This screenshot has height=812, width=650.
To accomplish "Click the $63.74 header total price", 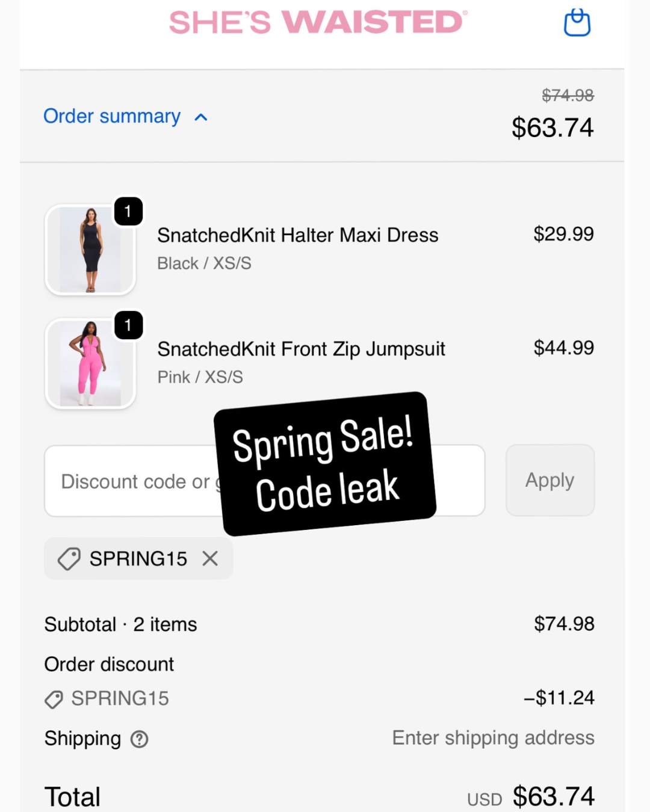I will (552, 128).
